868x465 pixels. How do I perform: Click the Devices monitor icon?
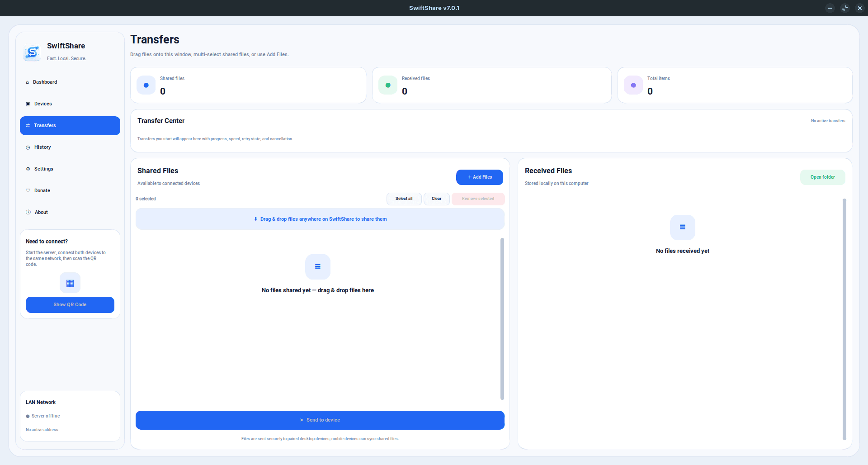28,104
